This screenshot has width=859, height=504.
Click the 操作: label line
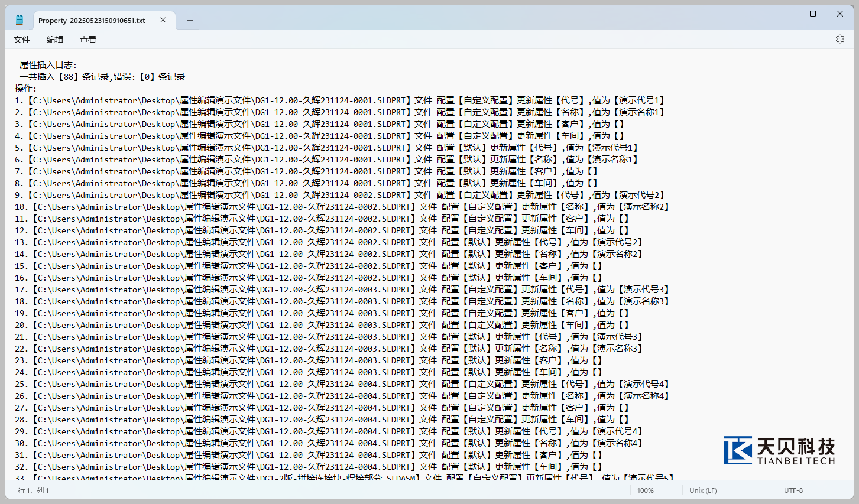pos(25,89)
